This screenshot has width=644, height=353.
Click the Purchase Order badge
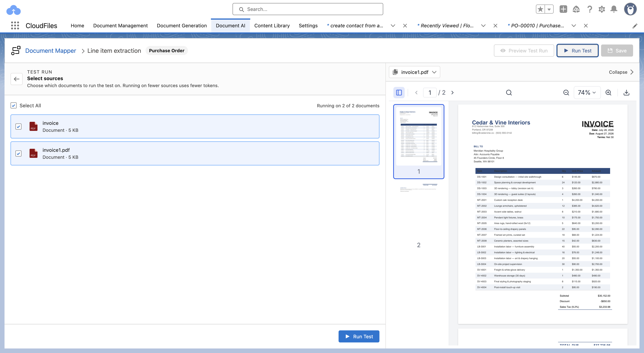(166, 51)
